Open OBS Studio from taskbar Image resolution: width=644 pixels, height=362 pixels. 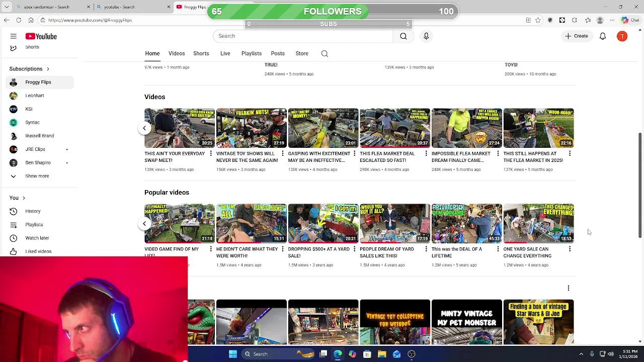tap(412, 354)
